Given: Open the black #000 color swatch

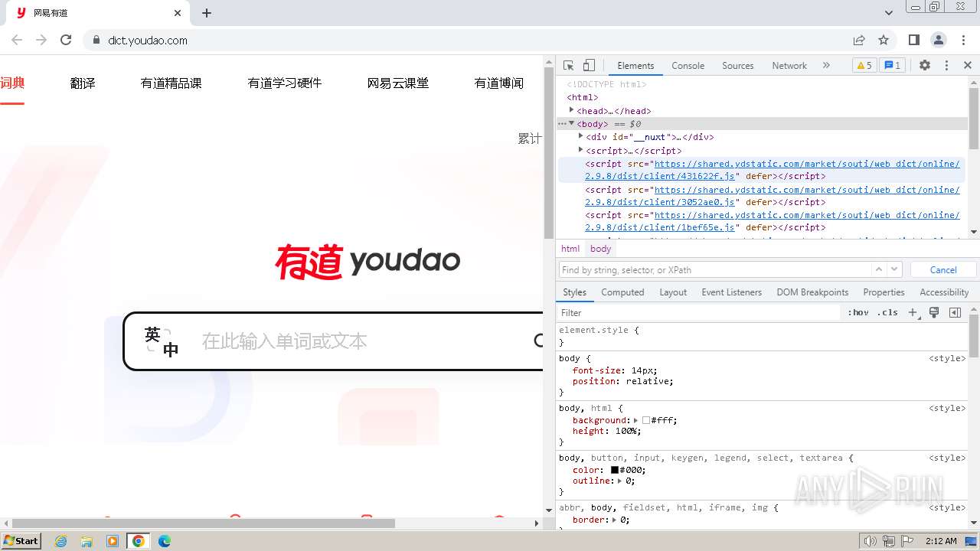Looking at the screenshot, I should coord(614,470).
